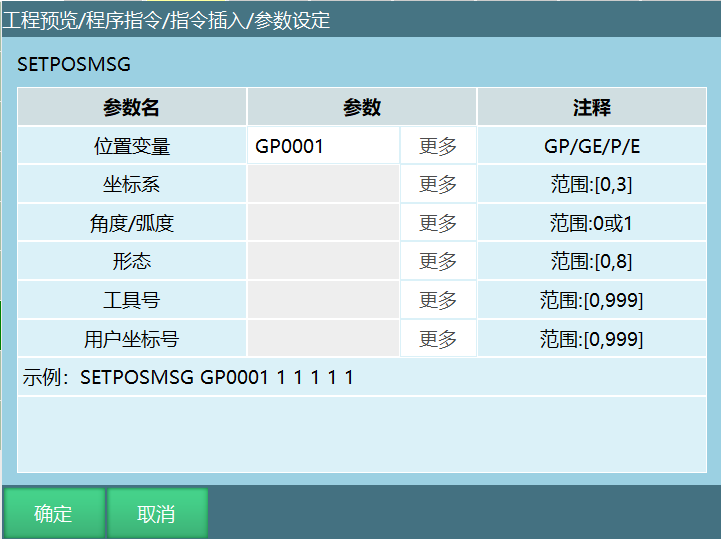The width and height of the screenshot is (721, 539).
Task: Click the 工具号 parameter input box
Action: (323, 300)
